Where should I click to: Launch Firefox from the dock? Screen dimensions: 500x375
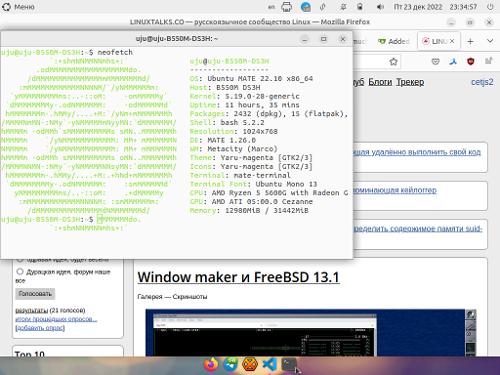coord(211,364)
